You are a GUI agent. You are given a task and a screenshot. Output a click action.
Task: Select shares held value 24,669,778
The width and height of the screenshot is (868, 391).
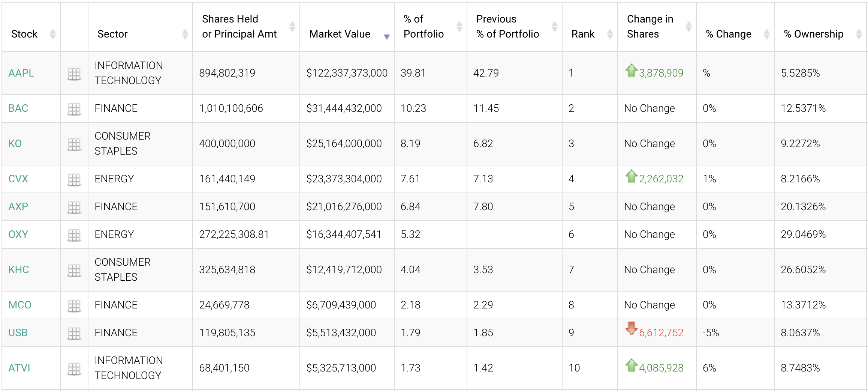(x=224, y=305)
